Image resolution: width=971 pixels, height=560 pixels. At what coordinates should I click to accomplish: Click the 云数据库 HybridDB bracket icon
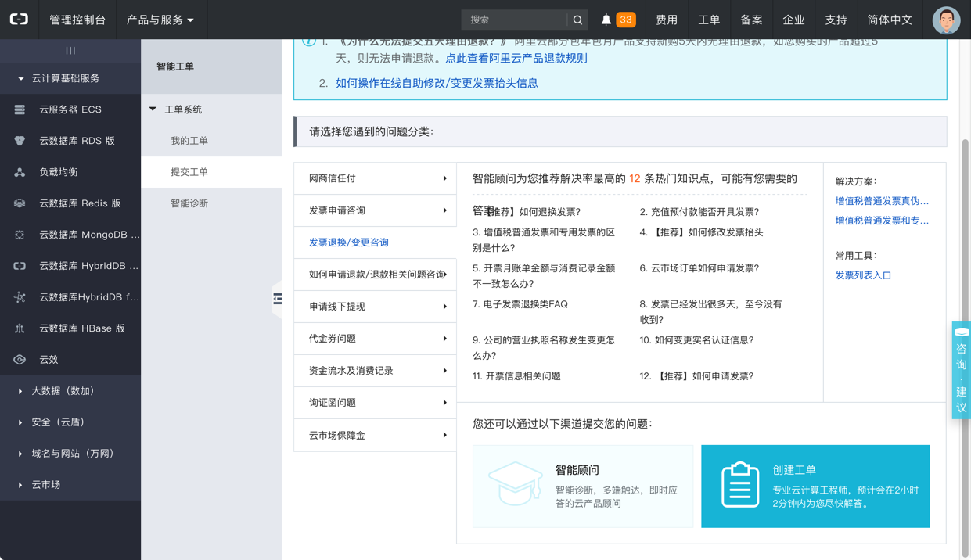coord(20,266)
